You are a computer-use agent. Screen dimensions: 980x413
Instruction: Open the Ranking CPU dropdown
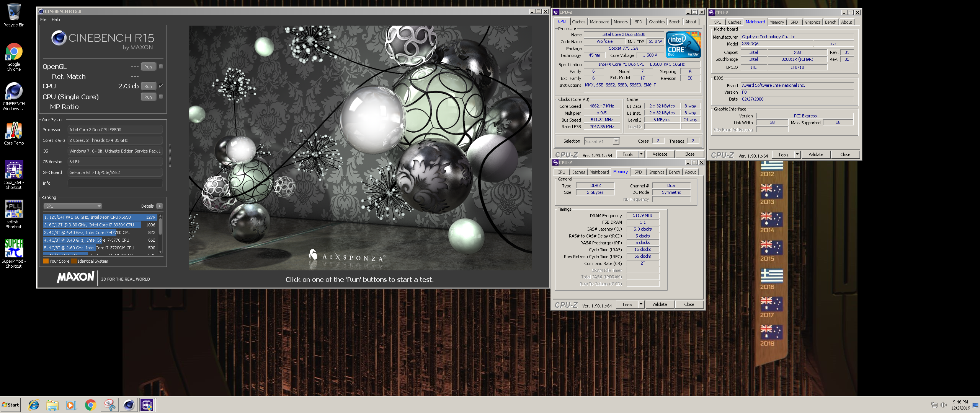tap(72, 206)
